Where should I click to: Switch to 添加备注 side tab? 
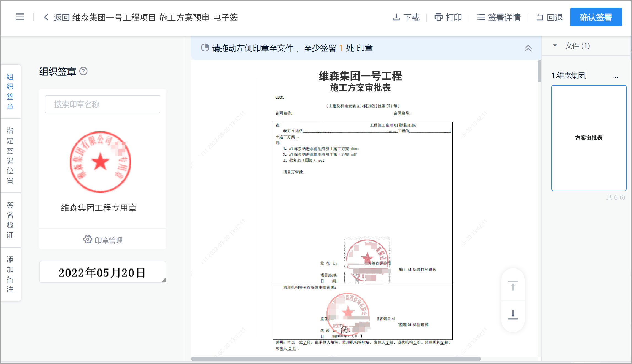[x=10, y=274]
